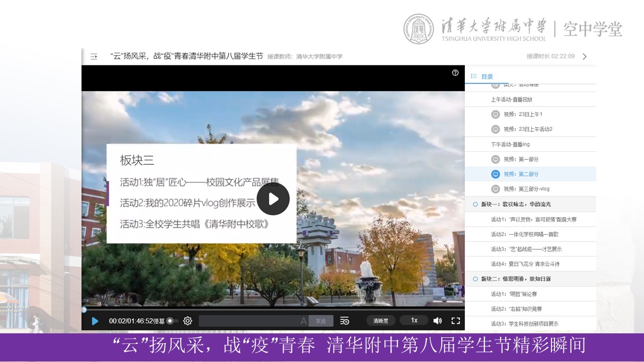Viewport: 644px width, 362px height.
Task: Expand the right arrow next to 授课时长
Action: (x=585, y=56)
